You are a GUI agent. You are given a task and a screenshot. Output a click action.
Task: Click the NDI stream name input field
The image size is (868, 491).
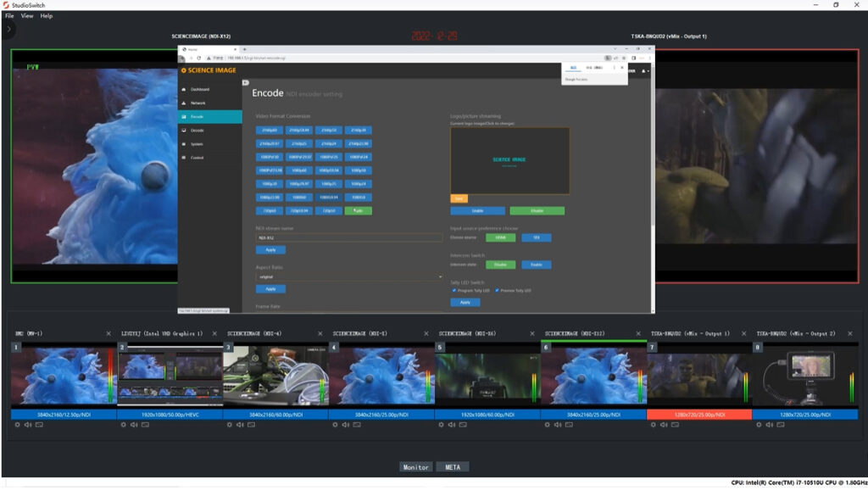348,237
